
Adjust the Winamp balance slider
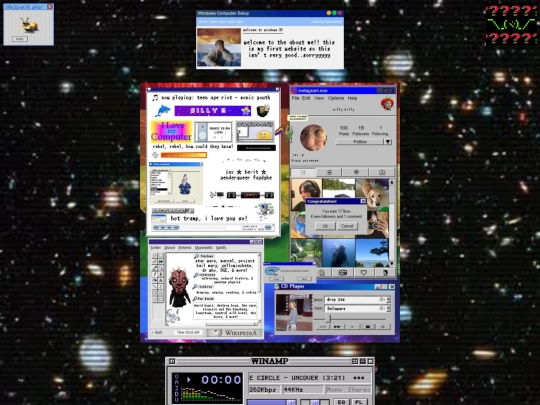(315, 402)
